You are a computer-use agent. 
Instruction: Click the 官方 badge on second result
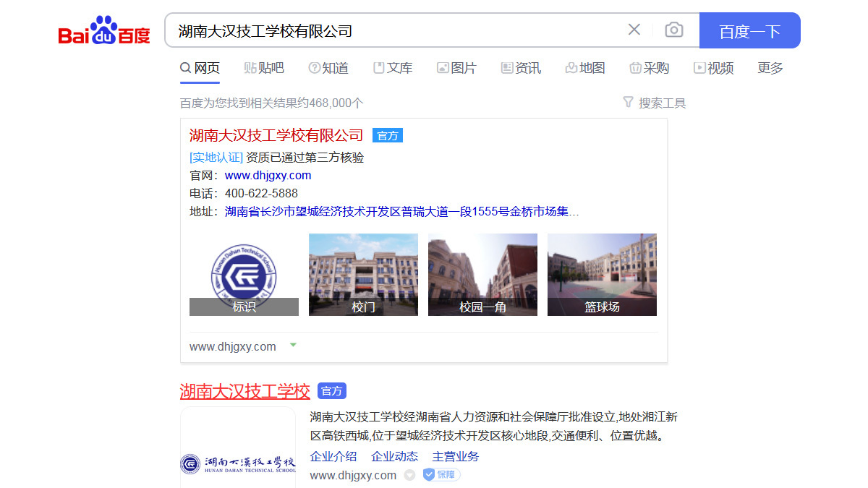(x=332, y=391)
